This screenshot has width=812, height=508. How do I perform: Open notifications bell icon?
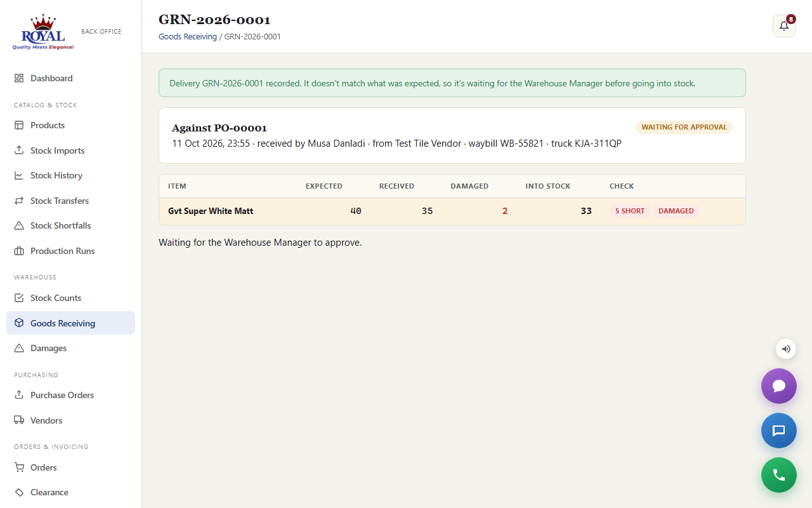point(784,26)
